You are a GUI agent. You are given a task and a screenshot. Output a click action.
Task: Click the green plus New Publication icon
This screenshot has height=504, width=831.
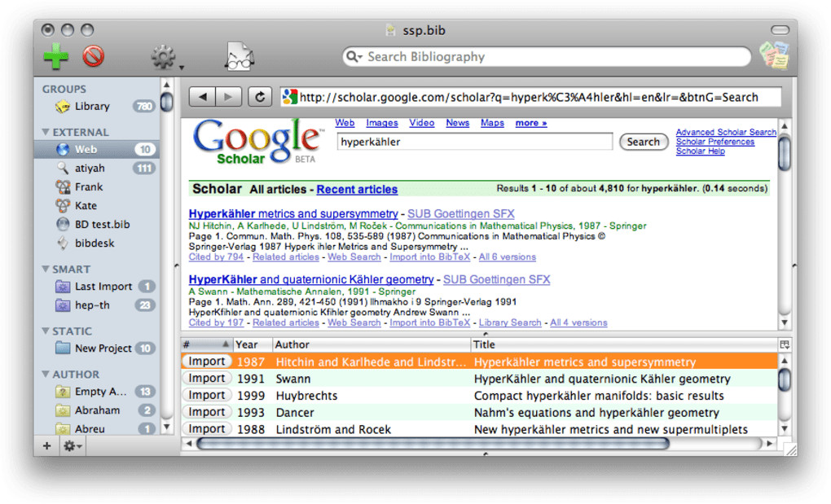55,57
